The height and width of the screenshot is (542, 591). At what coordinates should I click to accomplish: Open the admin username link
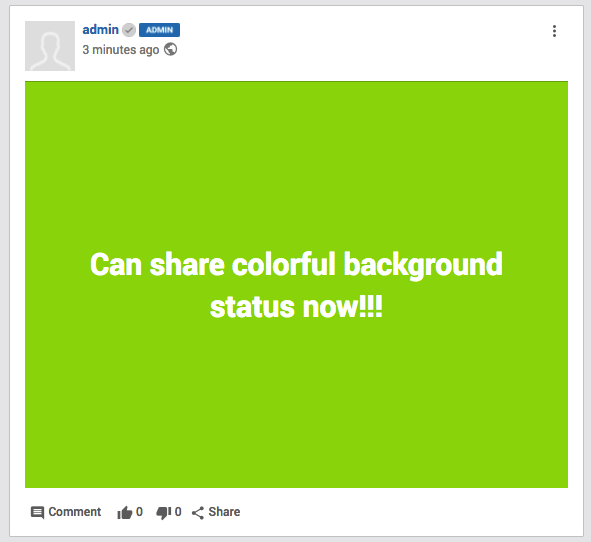pos(101,29)
